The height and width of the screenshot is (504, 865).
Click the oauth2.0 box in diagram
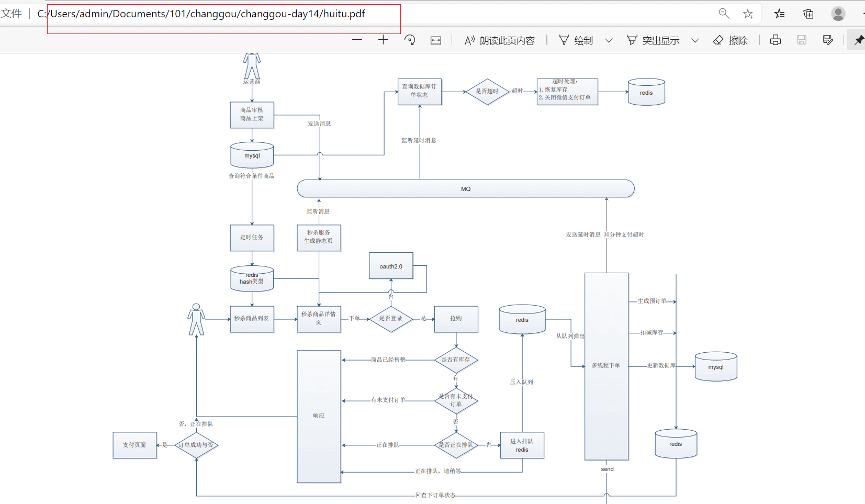391,266
